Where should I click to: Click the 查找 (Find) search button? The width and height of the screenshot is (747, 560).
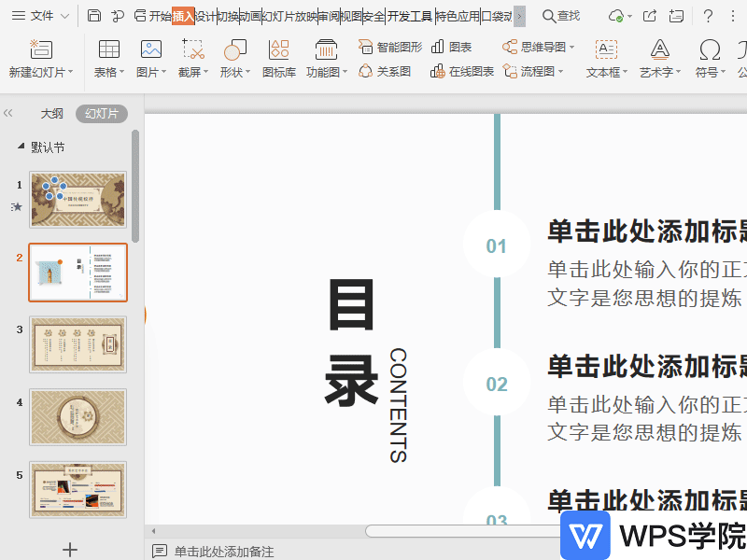[x=561, y=16]
